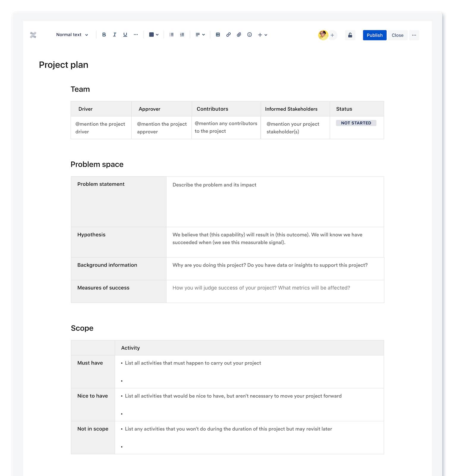Open the more actions menu beside Close
Image resolution: width=455 pixels, height=476 pixels.
[414, 35]
